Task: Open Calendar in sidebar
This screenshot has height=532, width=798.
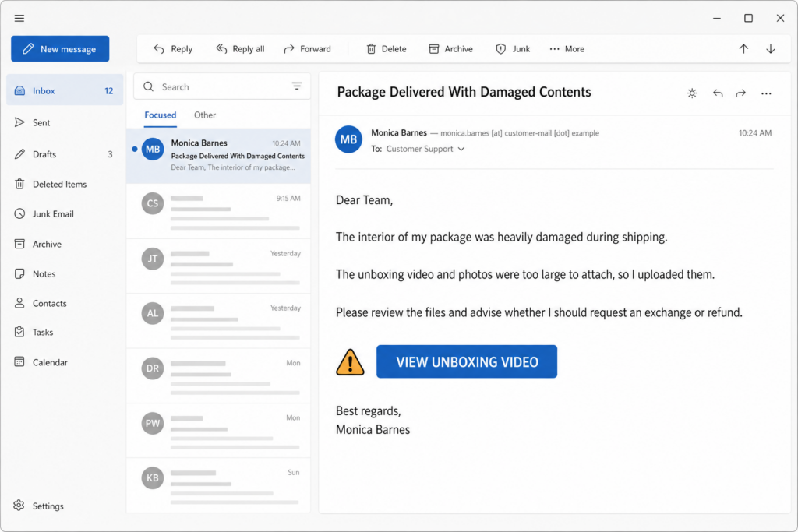Action: (x=65, y=362)
